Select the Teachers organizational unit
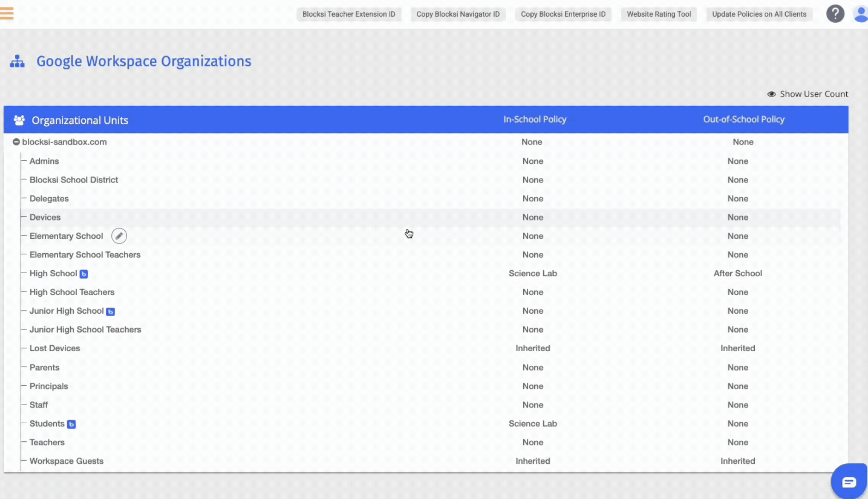 tap(47, 442)
